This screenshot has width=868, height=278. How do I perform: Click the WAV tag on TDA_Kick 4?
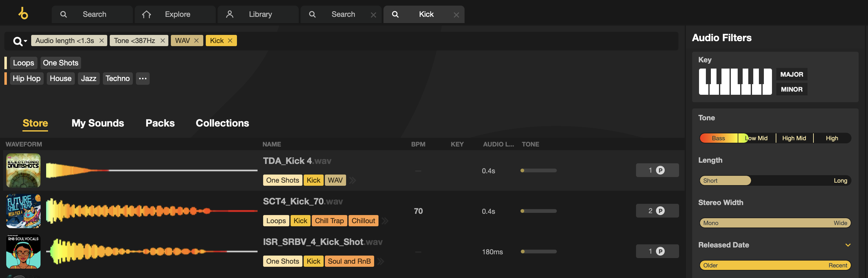[335, 180]
